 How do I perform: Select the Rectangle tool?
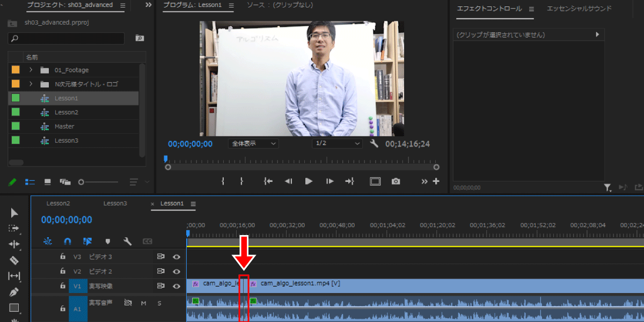pos(14,308)
